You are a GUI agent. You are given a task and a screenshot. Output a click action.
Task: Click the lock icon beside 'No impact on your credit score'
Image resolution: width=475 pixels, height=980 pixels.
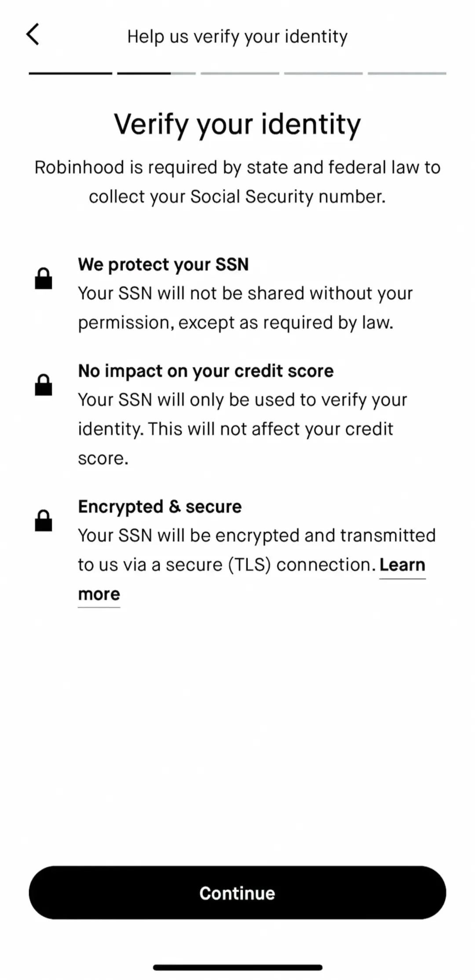pos(44,385)
